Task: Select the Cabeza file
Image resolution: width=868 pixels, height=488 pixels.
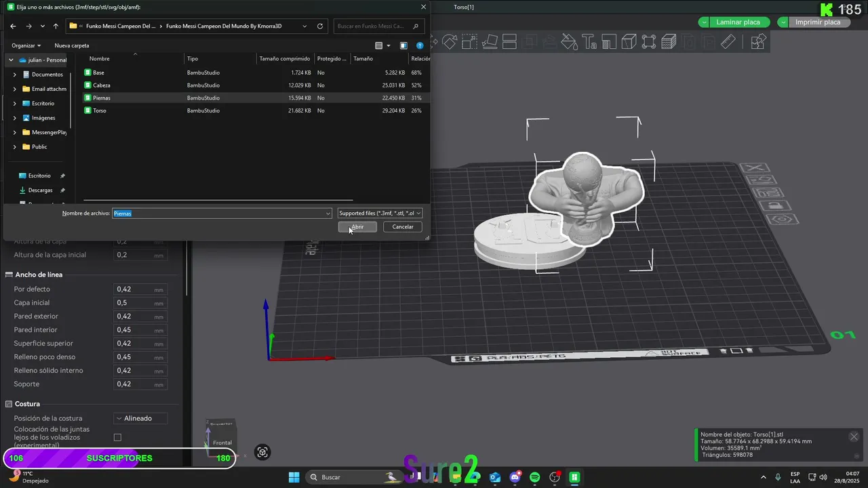Action: pos(102,85)
